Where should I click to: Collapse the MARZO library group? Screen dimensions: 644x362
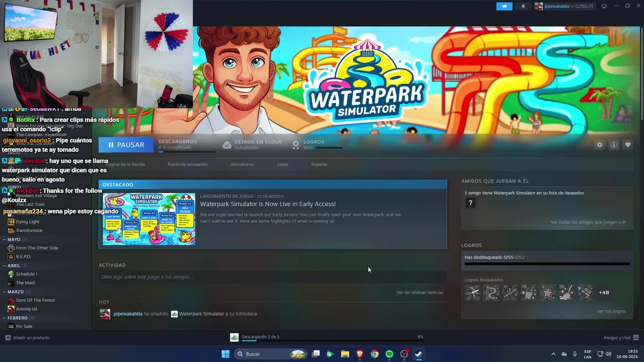[x=16, y=292]
